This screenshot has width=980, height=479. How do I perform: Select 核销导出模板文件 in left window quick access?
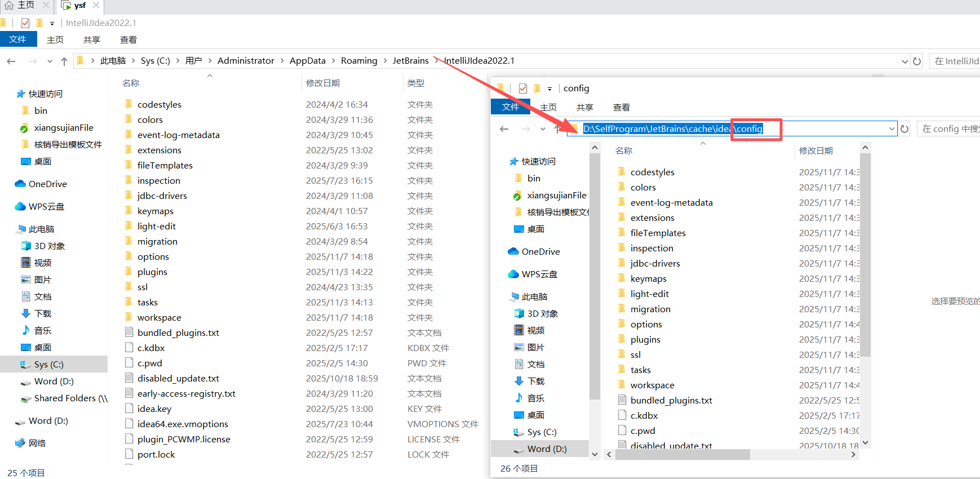coord(61,144)
